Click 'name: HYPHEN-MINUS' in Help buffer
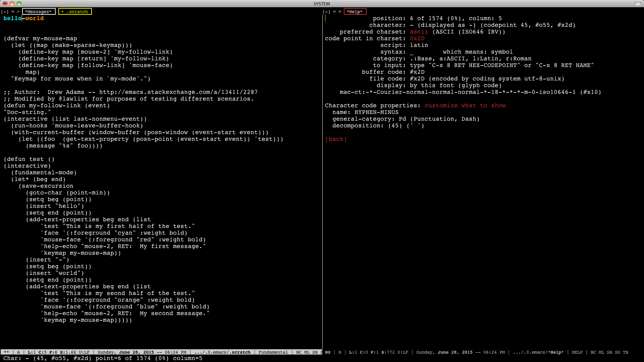This screenshot has width=644, height=362. (365, 112)
